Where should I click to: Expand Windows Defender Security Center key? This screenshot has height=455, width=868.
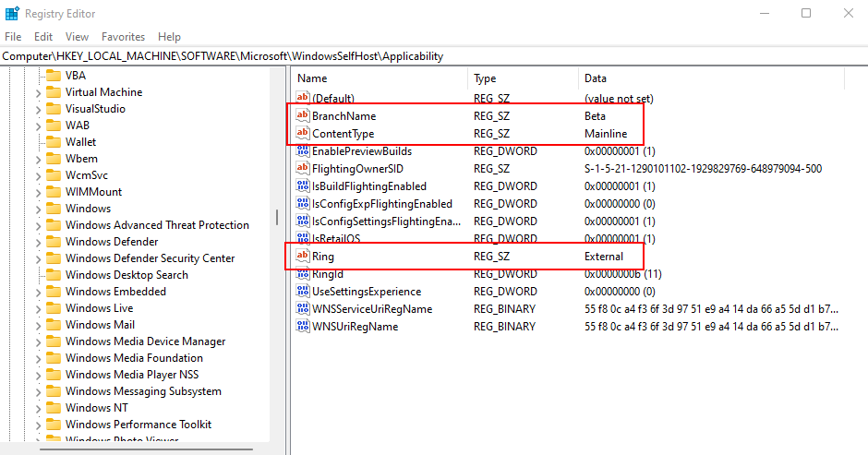pos(38,259)
